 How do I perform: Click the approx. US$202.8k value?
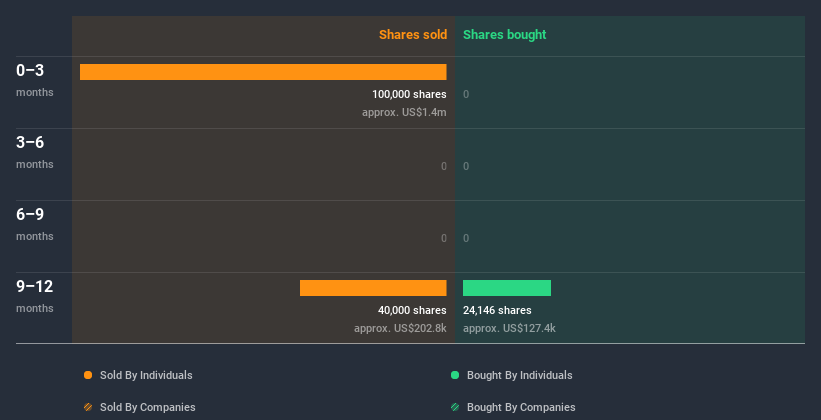tap(401, 328)
